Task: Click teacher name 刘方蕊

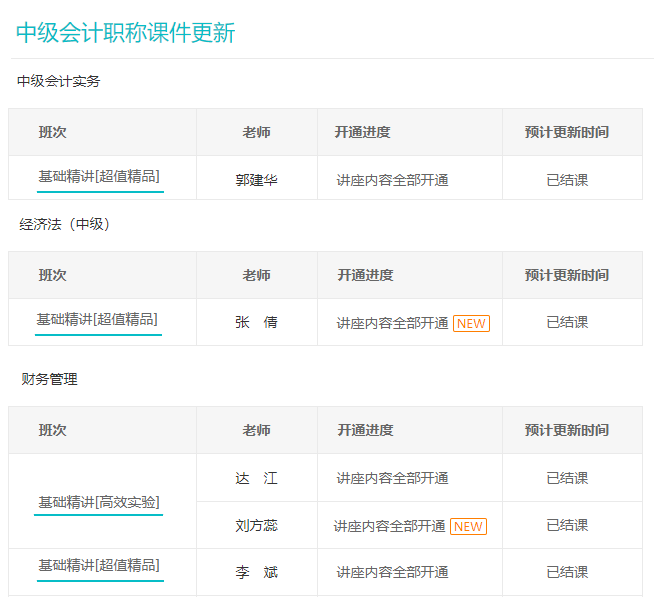Action: click(257, 525)
